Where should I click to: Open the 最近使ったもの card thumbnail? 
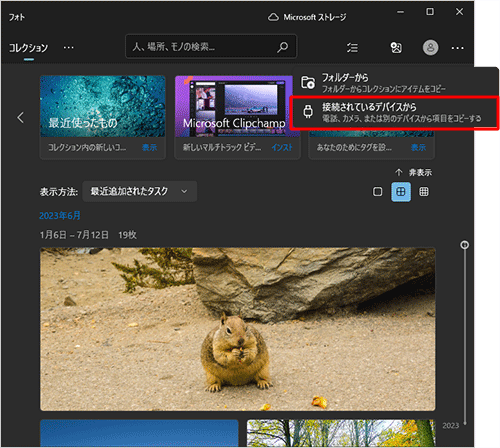pos(103,106)
